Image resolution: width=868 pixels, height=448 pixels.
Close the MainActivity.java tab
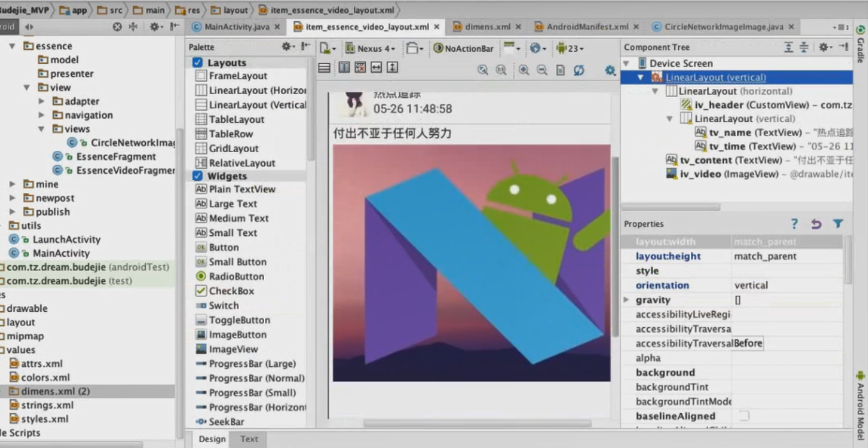(277, 27)
